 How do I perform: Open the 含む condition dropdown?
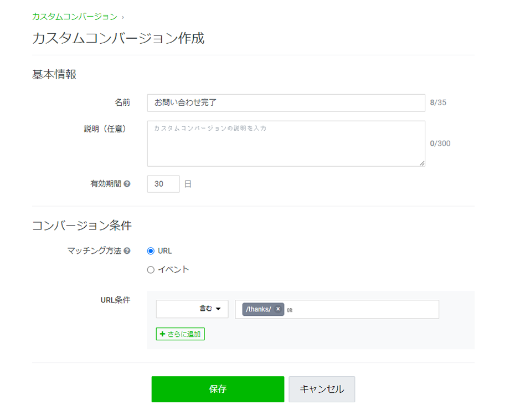click(x=192, y=309)
